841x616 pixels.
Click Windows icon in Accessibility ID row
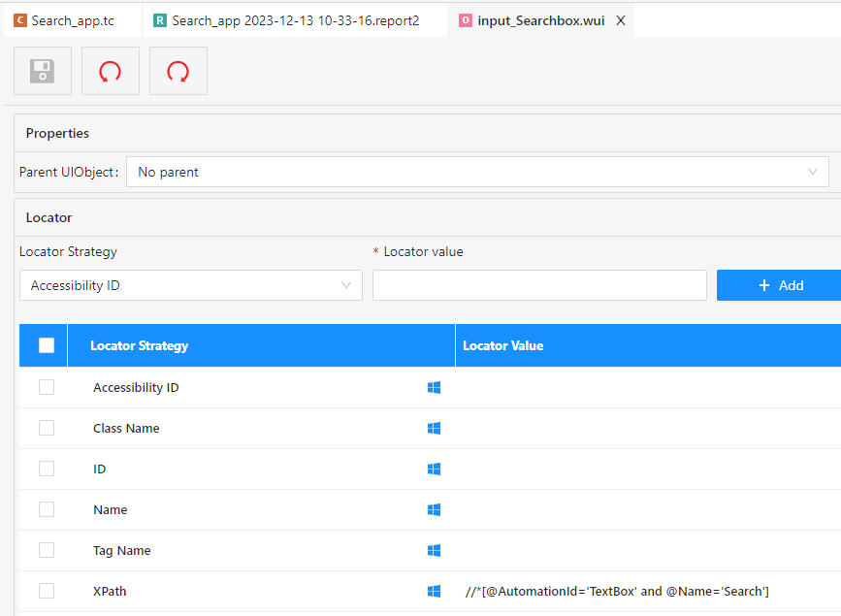point(434,387)
